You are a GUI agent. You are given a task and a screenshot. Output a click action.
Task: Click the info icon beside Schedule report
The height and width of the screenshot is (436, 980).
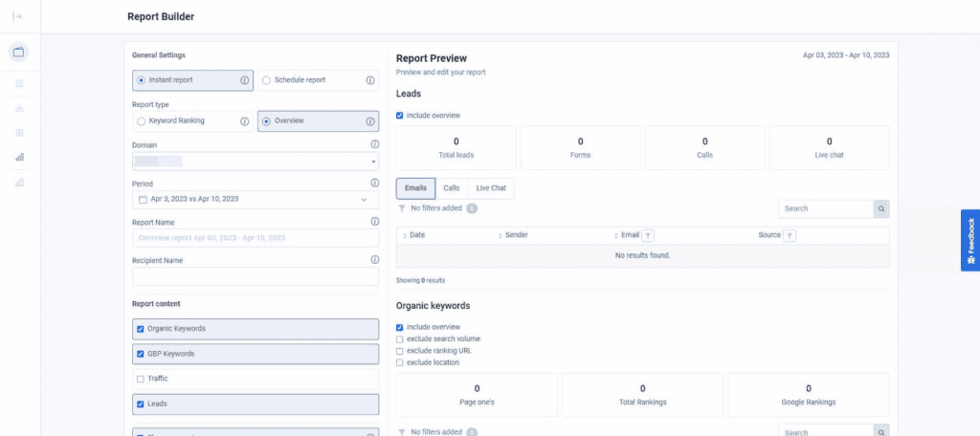coord(370,80)
